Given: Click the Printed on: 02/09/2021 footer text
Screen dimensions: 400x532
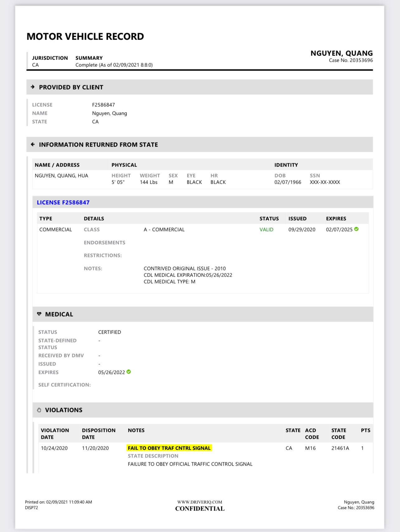Looking at the screenshot, I should click(59, 502).
